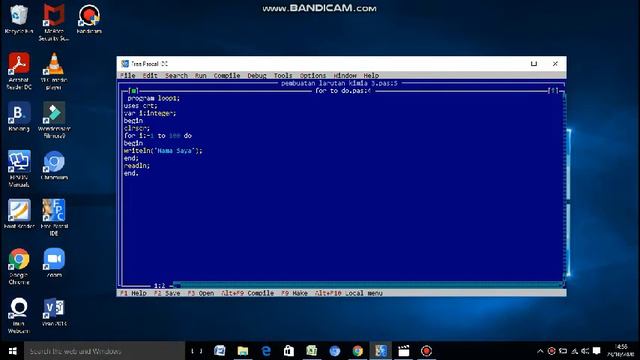The height and width of the screenshot is (360, 640).
Task: Select the Free Pascal IDE desktop shortcut
Action: tap(54, 217)
